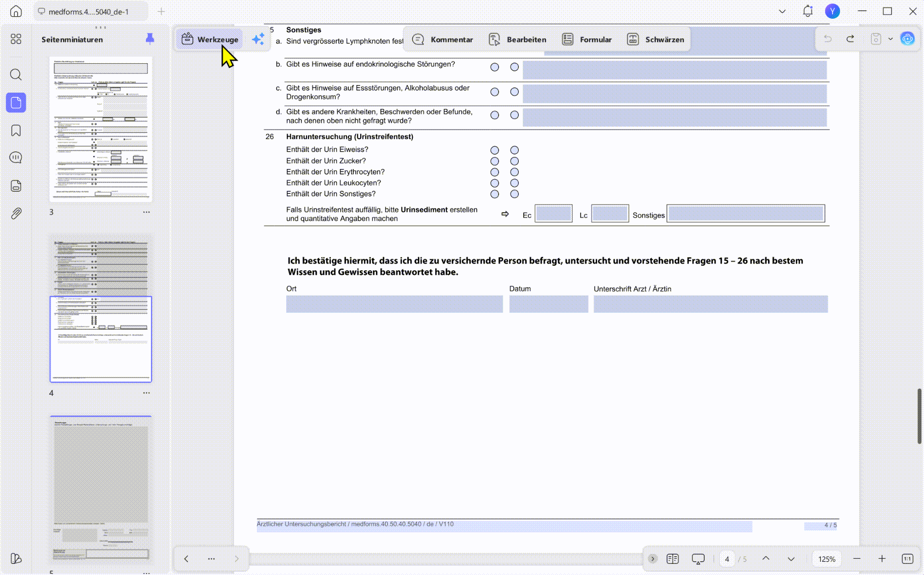Open the bookmarks sidebar icon
This screenshot has width=924, height=575.
click(x=16, y=131)
